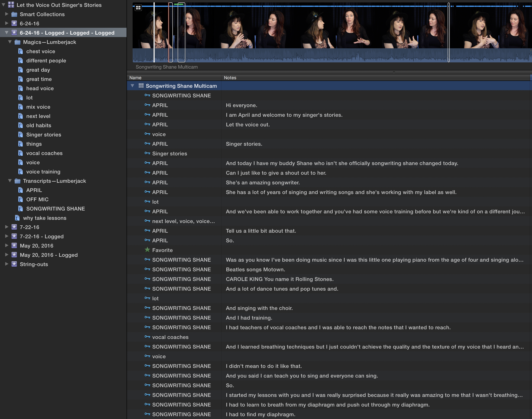Click the green favorite range bar atop filmstrip
532x419 pixels.
pyautogui.click(x=179, y=4)
